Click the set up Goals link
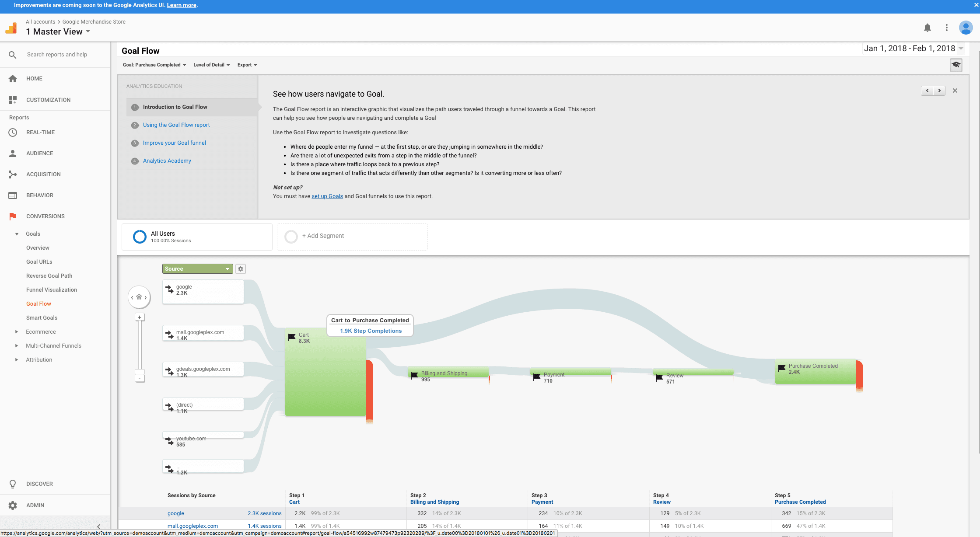The height and width of the screenshot is (537, 980). (327, 196)
